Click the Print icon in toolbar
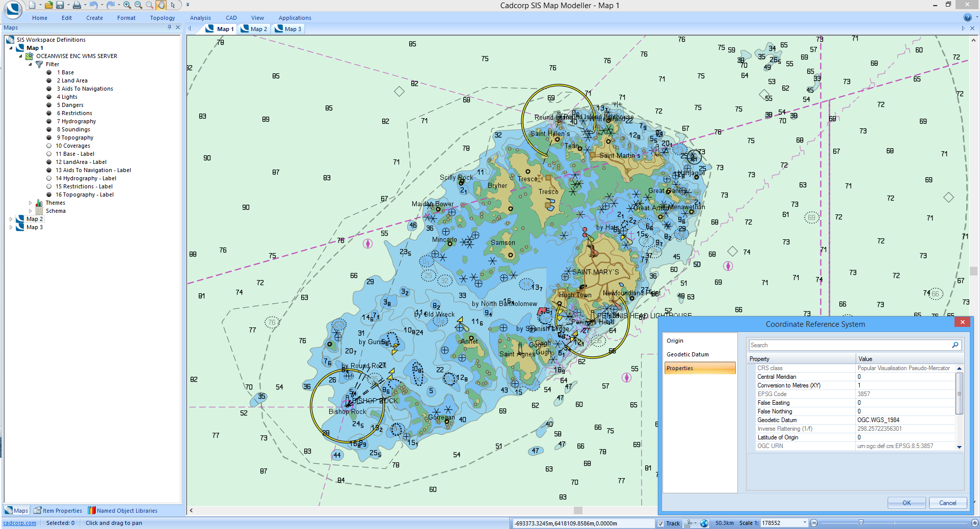Screen dimensions: 980x529 pos(76,5)
